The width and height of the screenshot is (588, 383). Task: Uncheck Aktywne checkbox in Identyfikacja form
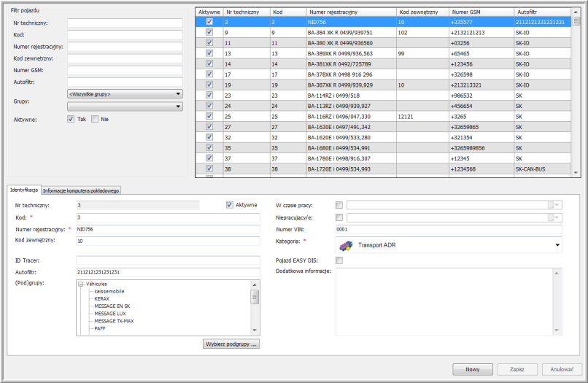click(230, 205)
